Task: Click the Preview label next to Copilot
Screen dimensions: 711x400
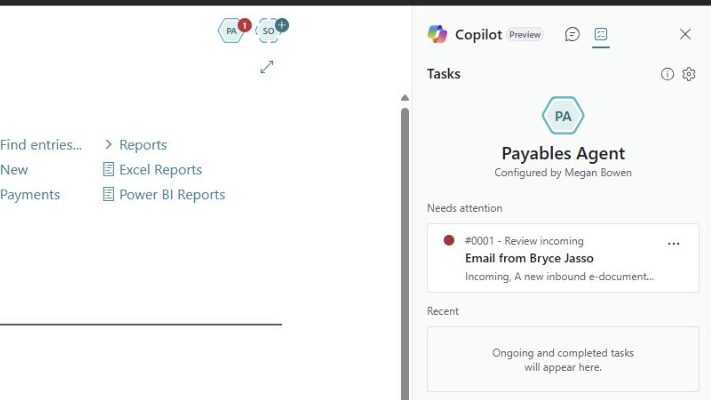Action: point(525,34)
